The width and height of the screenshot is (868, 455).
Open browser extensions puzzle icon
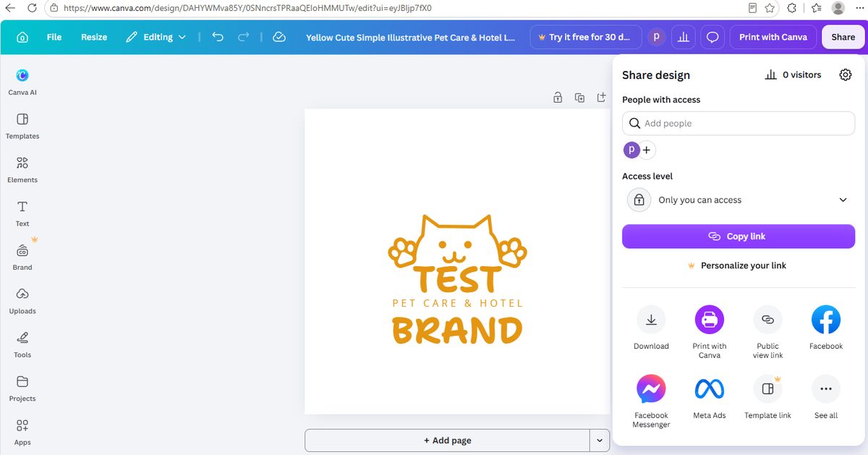(791, 8)
